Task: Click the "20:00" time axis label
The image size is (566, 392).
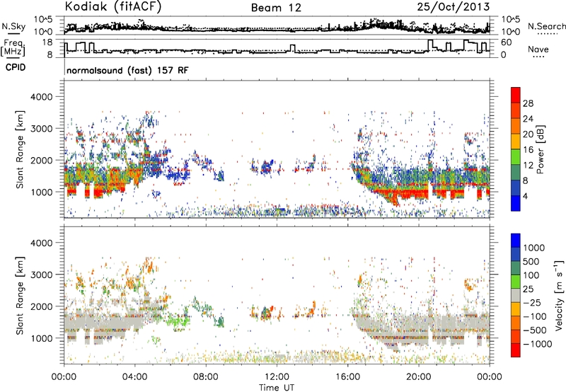Action: [x=419, y=377]
